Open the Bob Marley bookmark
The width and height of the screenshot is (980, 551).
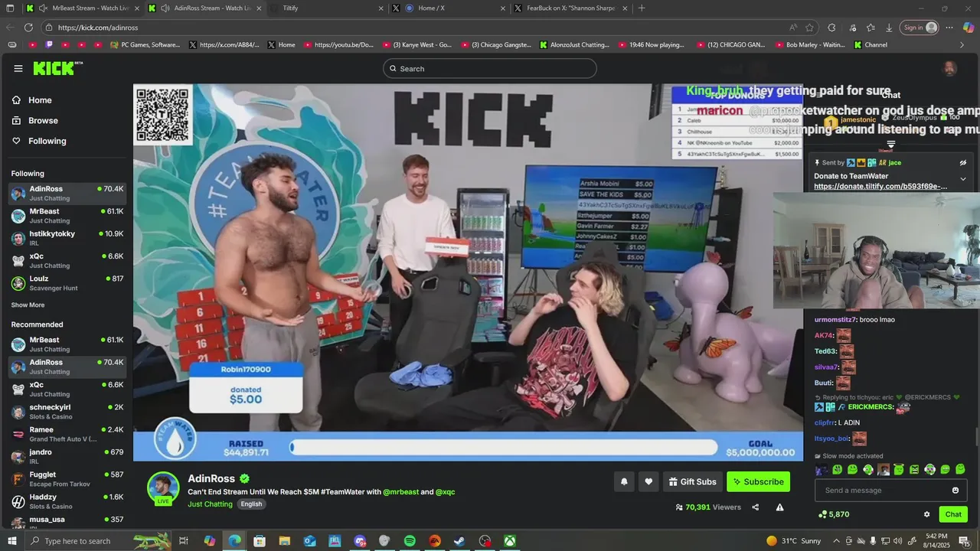pyautogui.click(x=809, y=45)
